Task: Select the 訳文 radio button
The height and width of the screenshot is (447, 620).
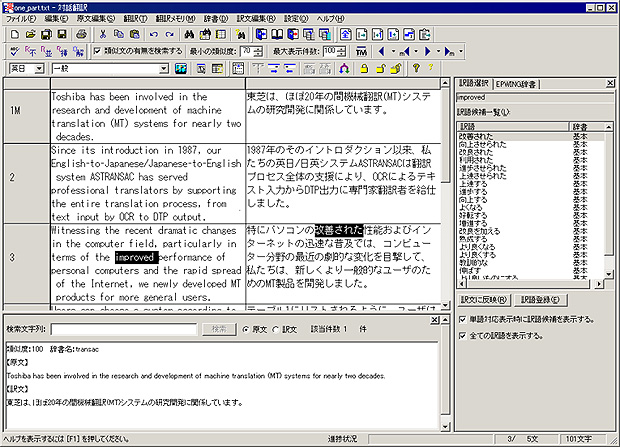Action: [x=276, y=329]
